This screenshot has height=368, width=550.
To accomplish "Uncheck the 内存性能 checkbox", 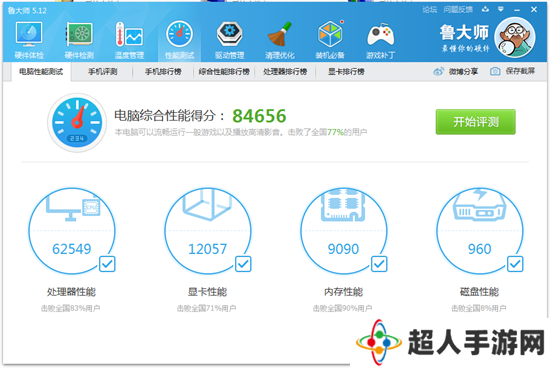I will tap(379, 264).
